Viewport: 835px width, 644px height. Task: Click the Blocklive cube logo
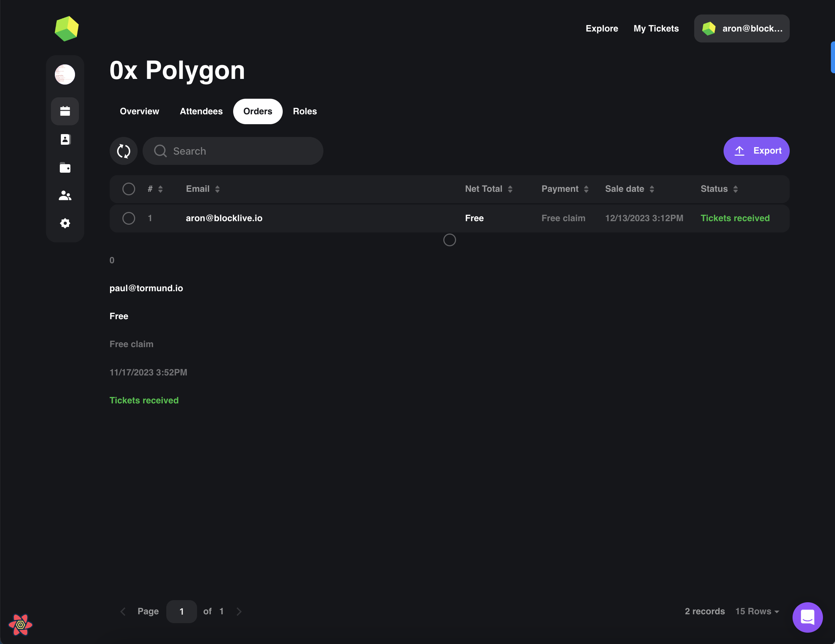click(67, 29)
